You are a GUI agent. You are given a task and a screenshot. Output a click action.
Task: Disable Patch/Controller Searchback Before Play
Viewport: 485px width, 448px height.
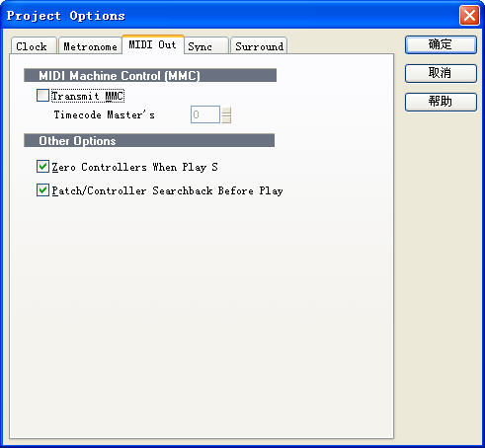[42, 190]
